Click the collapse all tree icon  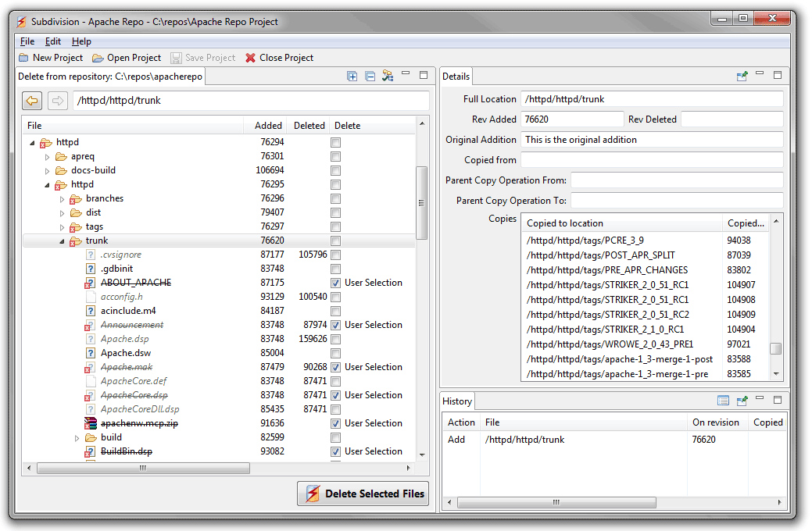pos(370,76)
